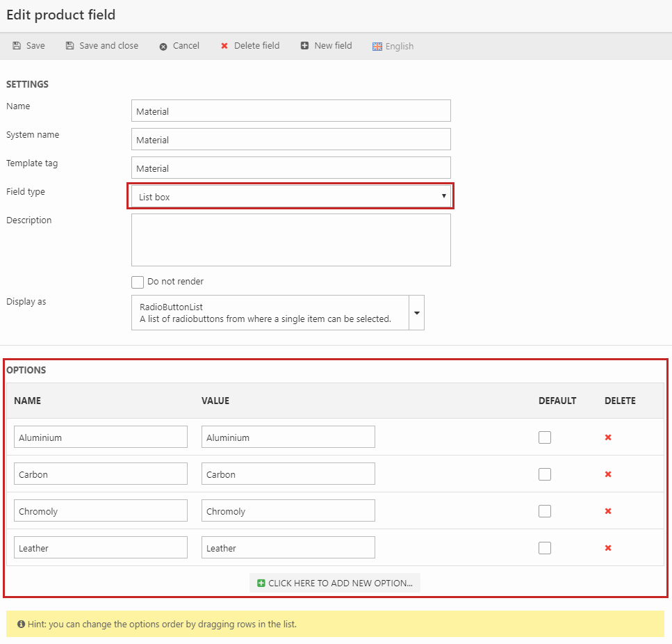672x644 pixels.
Task: Click the Template tag input field
Action: [x=291, y=168]
